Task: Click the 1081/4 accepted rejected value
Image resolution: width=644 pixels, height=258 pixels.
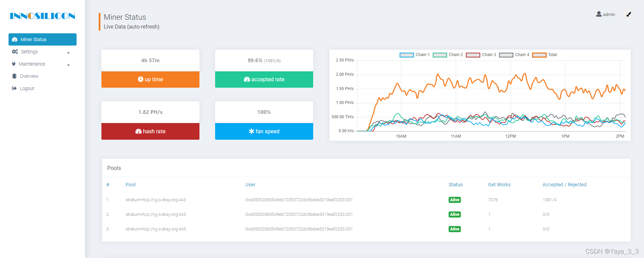Action: coord(549,200)
